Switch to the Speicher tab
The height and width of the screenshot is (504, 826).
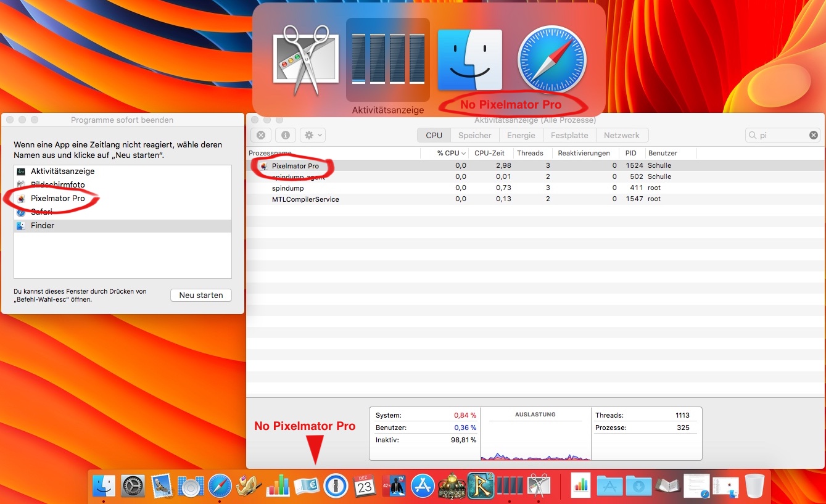click(475, 135)
